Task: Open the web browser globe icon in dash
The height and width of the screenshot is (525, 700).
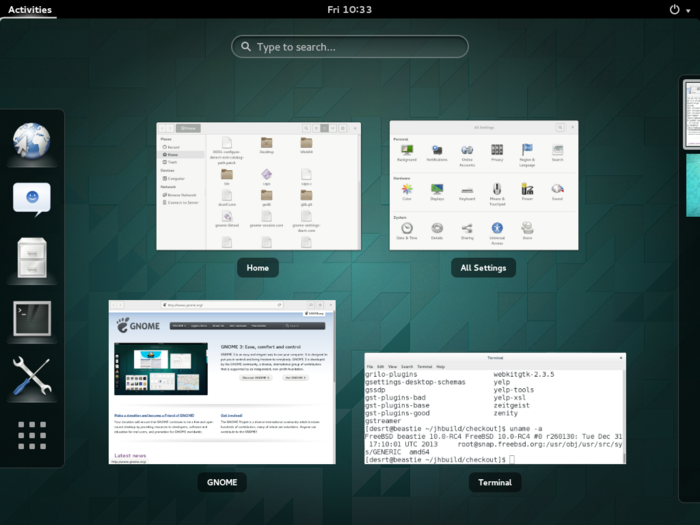Action: [x=32, y=142]
